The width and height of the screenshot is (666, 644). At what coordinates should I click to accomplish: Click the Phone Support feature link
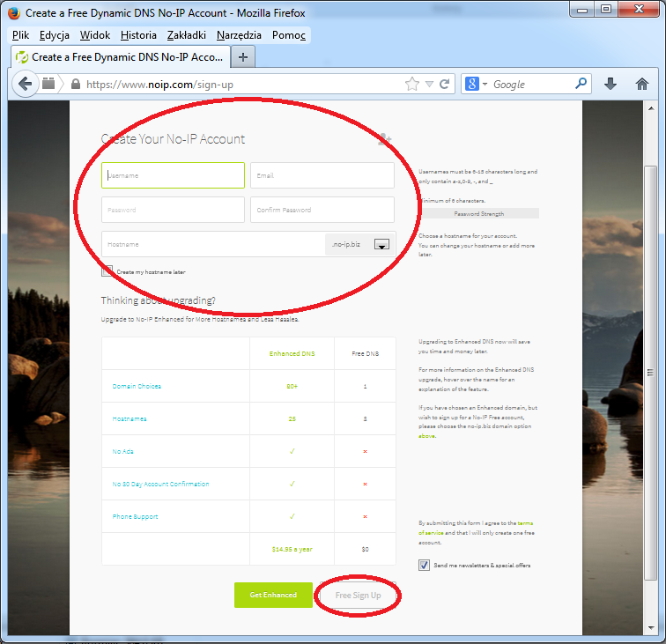135,516
